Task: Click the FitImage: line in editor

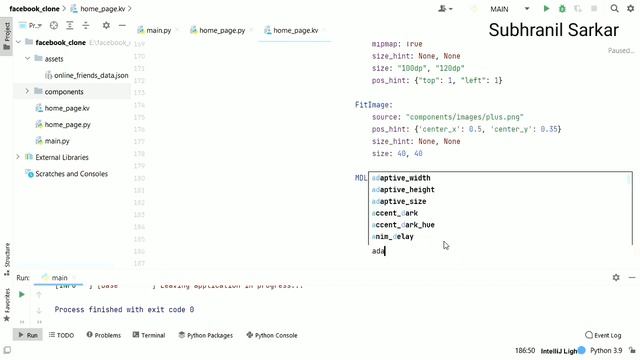Action: (x=373, y=105)
